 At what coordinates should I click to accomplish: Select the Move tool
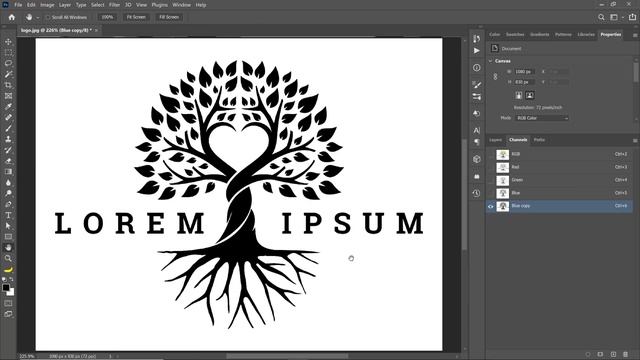8,42
